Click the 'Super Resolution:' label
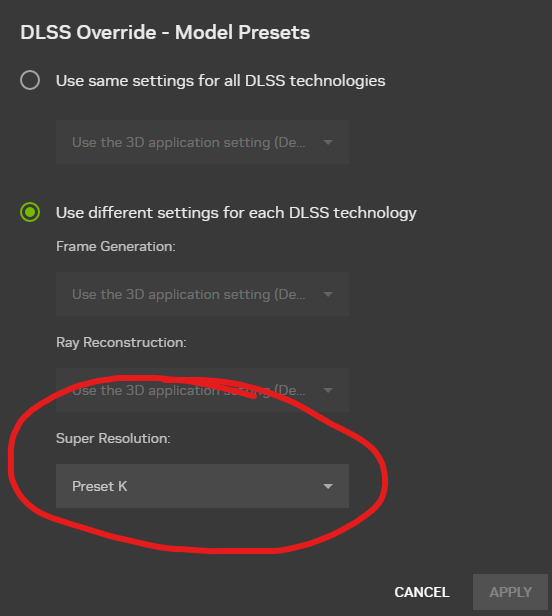552x616 pixels. 113,438
